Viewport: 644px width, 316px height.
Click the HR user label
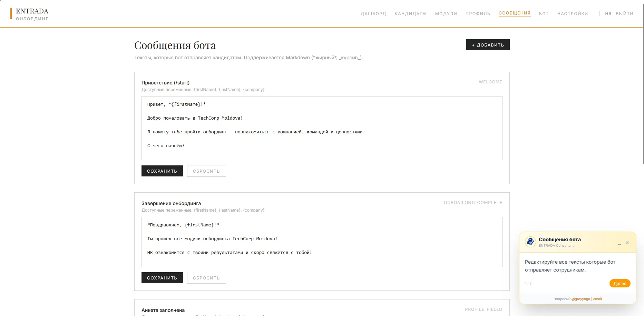point(608,14)
